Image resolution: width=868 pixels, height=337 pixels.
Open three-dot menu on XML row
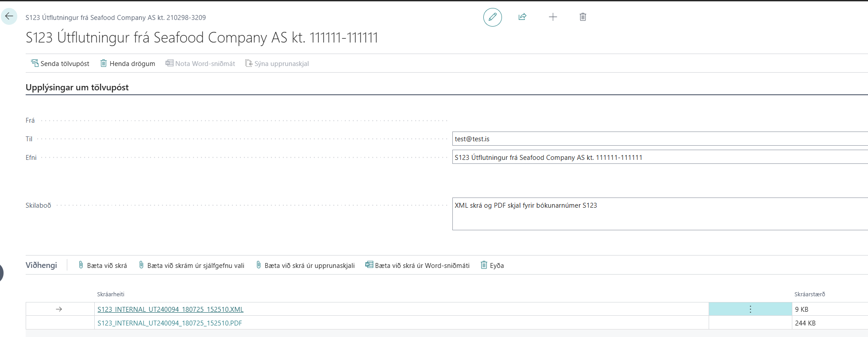pos(750,309)
